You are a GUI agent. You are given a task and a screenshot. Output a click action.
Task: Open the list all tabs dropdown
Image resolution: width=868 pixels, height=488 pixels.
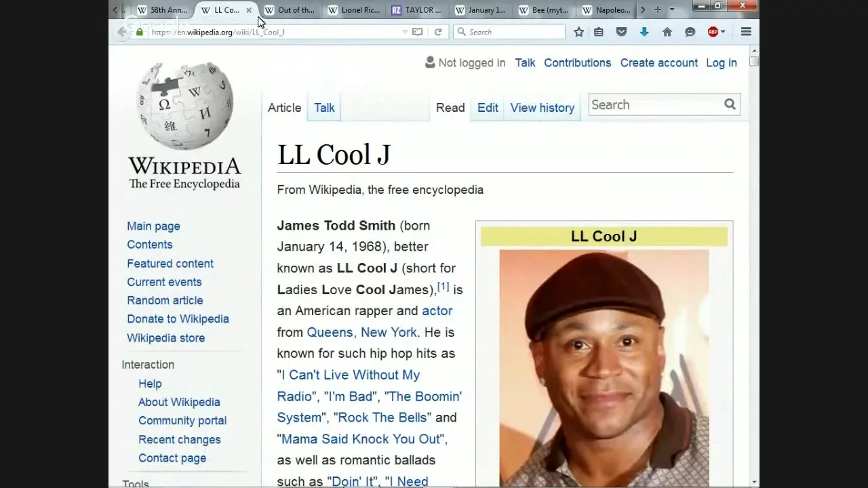click(x=672, y=9)
